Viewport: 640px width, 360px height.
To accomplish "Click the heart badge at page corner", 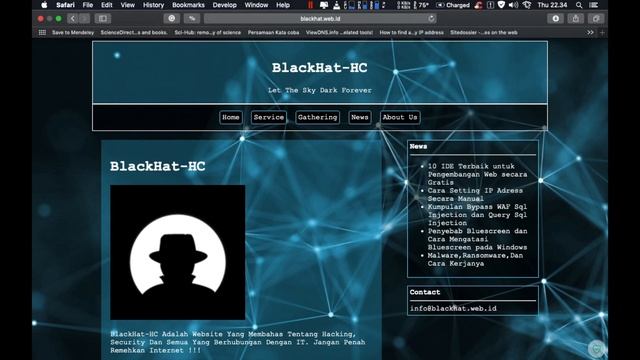I will pos(596,349).
